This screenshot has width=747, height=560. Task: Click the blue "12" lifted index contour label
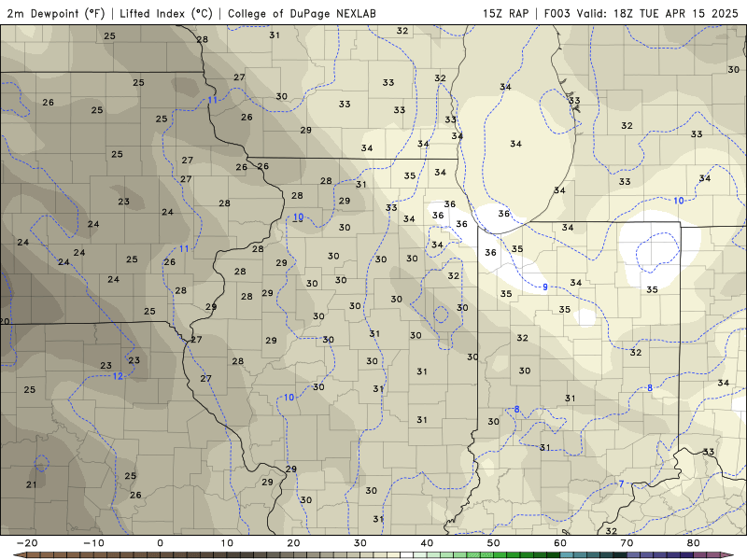pyautogui.click(x=118, y=376)
